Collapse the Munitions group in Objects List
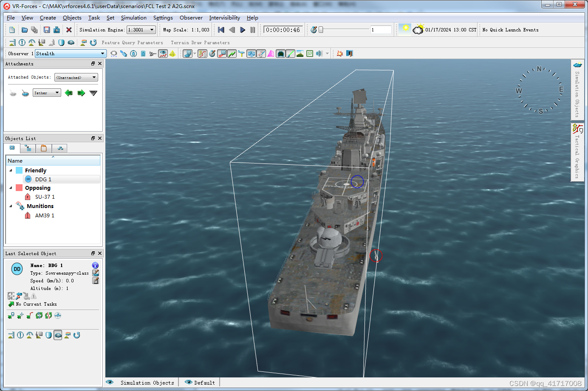 (x=10, y=206)
